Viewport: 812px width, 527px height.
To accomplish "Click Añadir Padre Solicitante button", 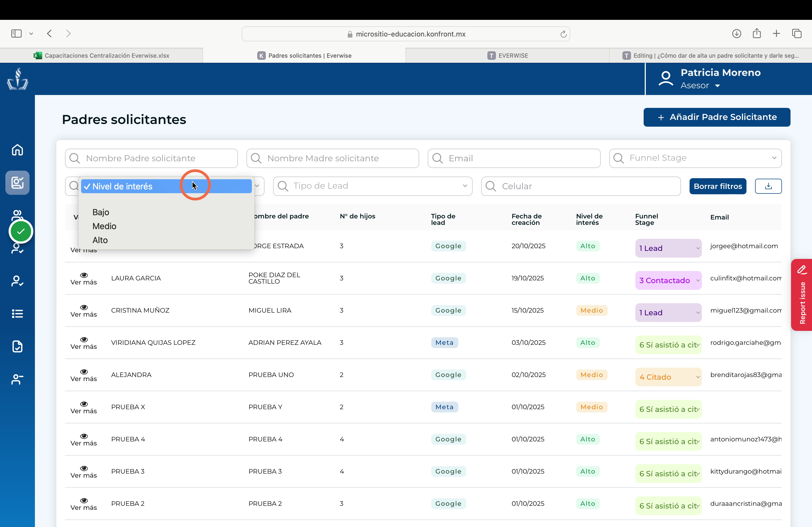I will (x=716, y=117).
